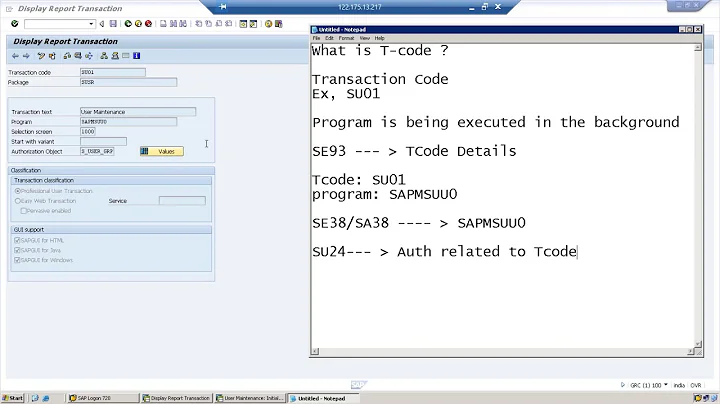Open the Edit menu in Notepad
This screenshot has width=720, height=404.
(329, 38)
